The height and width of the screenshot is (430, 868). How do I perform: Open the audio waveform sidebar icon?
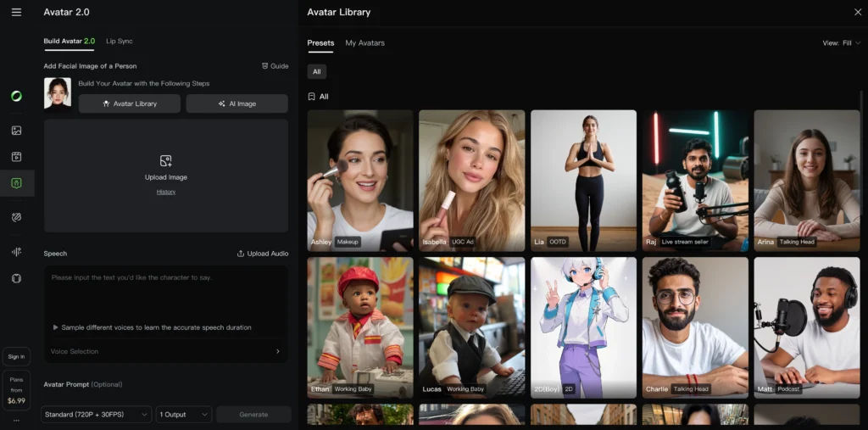click(16, 252)
